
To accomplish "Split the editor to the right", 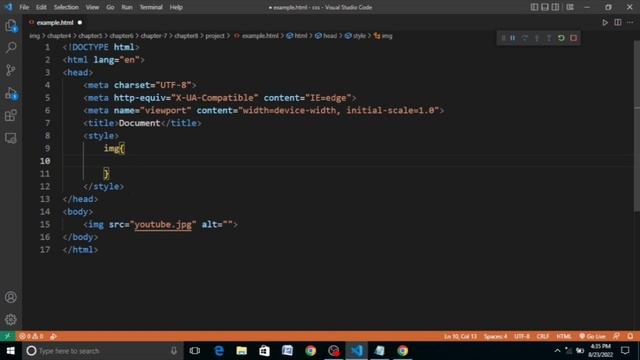I will pos(618,22).
